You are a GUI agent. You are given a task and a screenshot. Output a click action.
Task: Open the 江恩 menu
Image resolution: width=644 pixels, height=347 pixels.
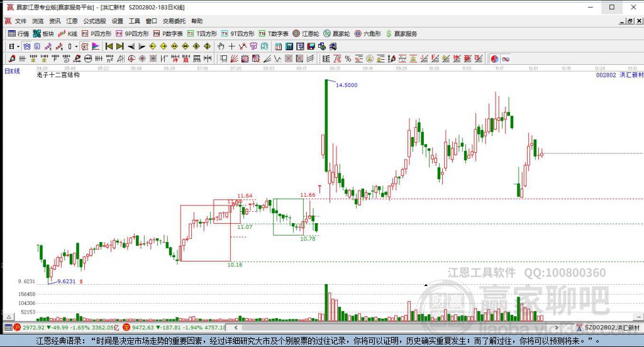pyautogui.click(x=72, y=21)
